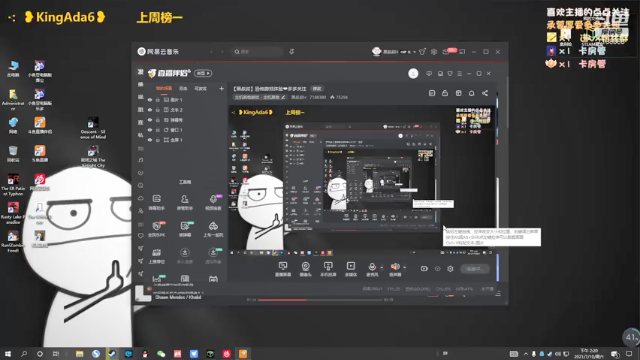Click the round avatar in the 直播伴侣 title bar
This screenshot has height=360, width=640.
tap(413, 73)
